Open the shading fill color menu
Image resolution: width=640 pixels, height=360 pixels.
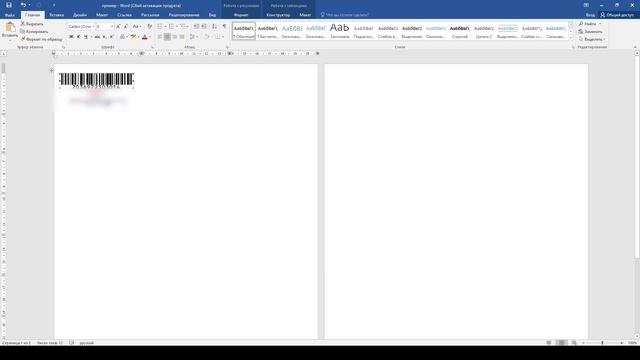(207, 37)
